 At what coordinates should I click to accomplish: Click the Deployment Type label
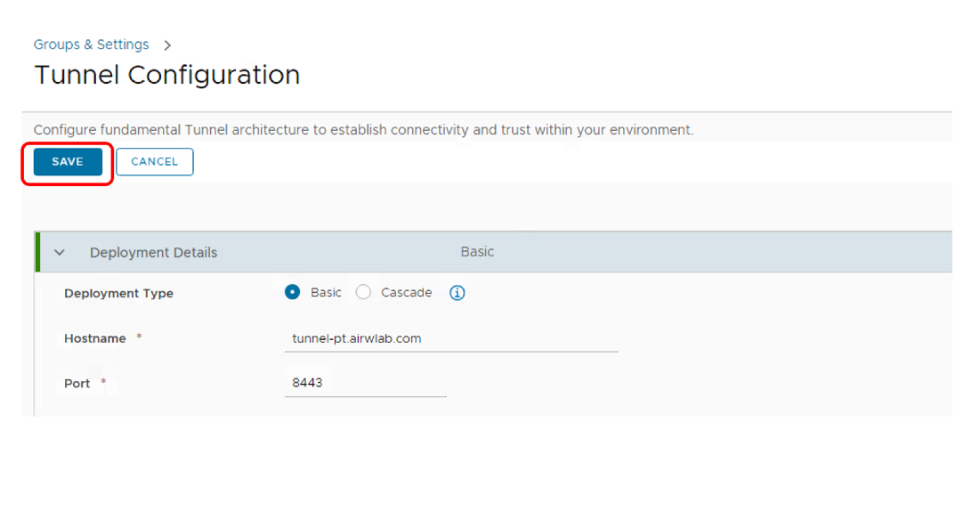click(x=118, y=294)
